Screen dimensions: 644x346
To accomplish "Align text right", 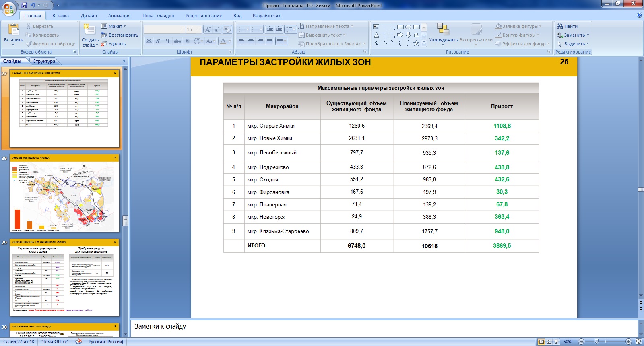I will tap(260, 41).
